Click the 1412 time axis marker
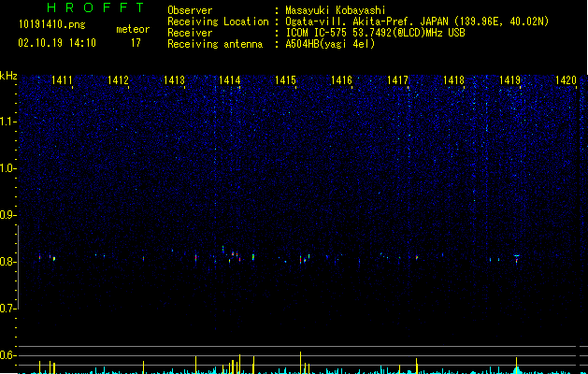This screenshot has height=374, width=588. pos(118,80)
